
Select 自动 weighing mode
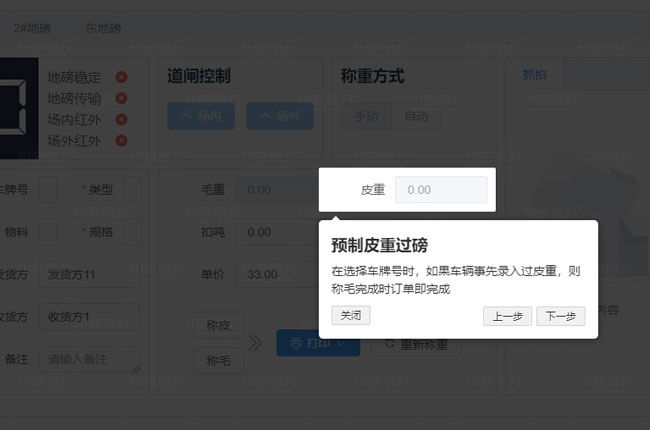[416, 116]
